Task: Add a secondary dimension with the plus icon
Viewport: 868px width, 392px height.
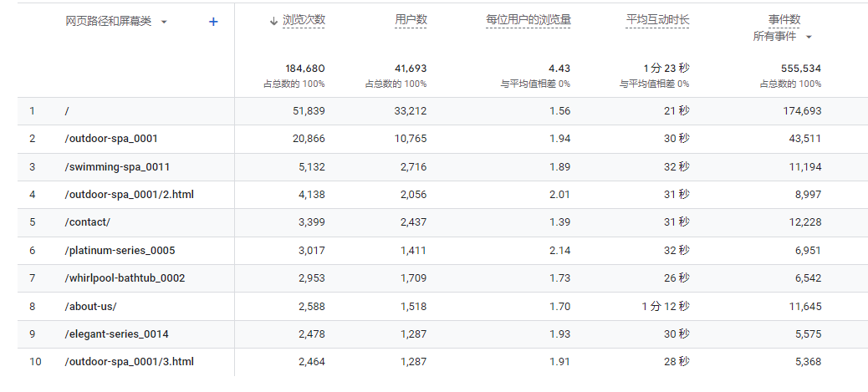Action: tap(213, 22)
